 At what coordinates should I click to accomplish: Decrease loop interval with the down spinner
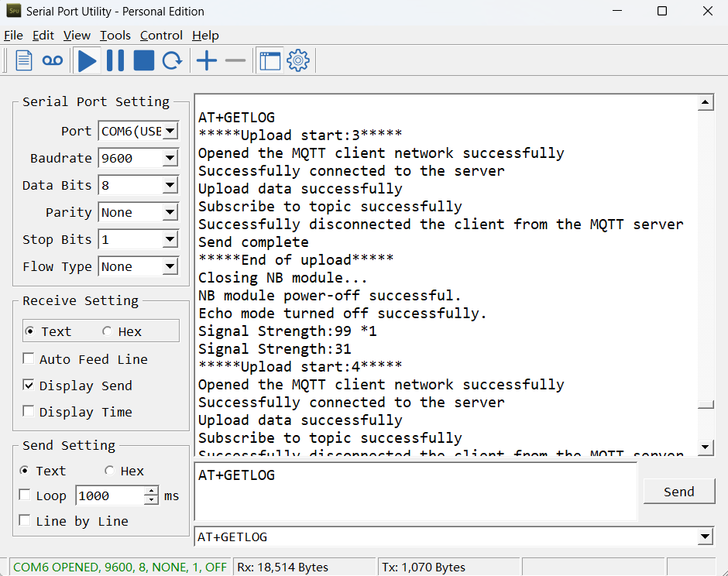(x=151, y=500)
